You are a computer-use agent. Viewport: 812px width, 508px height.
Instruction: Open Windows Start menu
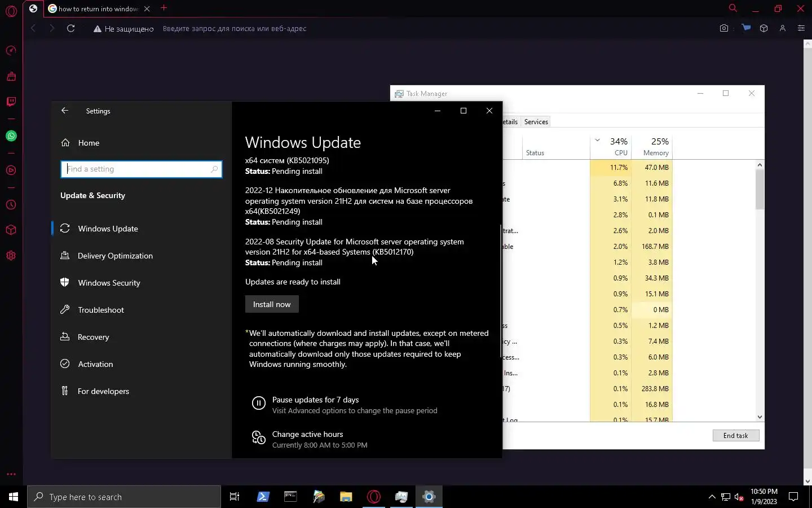pos(14,497)
